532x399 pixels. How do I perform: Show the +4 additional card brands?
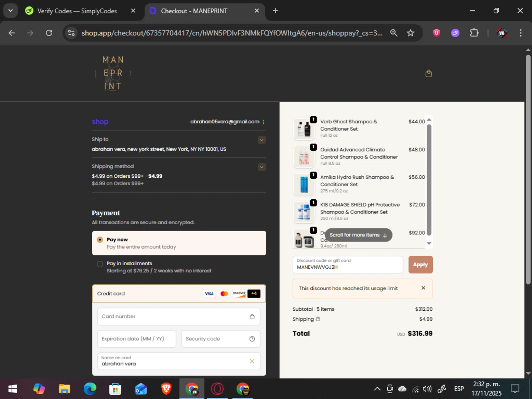point(254,294)
